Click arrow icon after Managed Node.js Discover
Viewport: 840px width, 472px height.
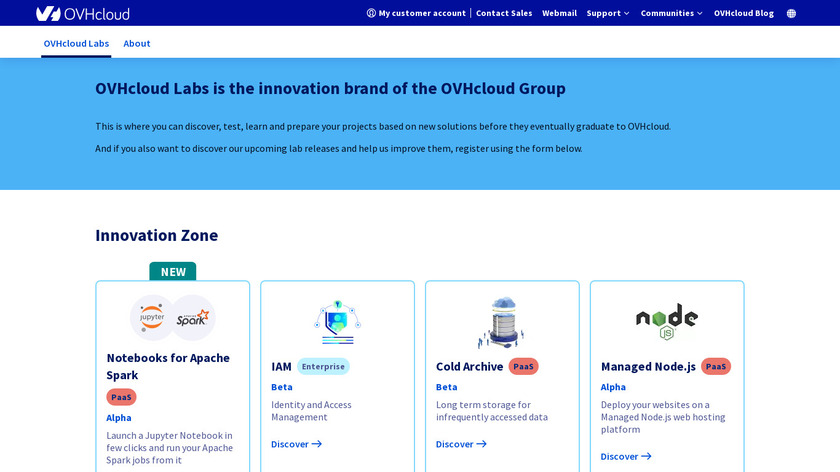pyautogui.click(x=646, y=456)
